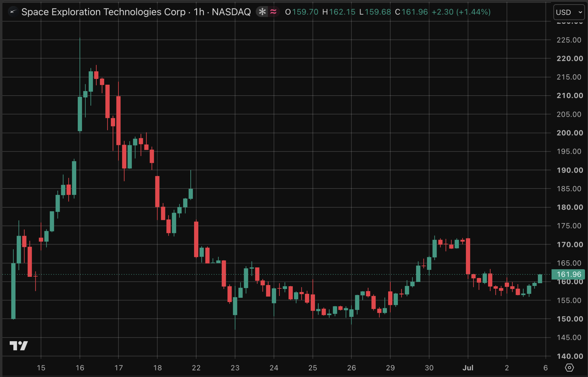Open the USD currency dropdown

tap(569, 12)
